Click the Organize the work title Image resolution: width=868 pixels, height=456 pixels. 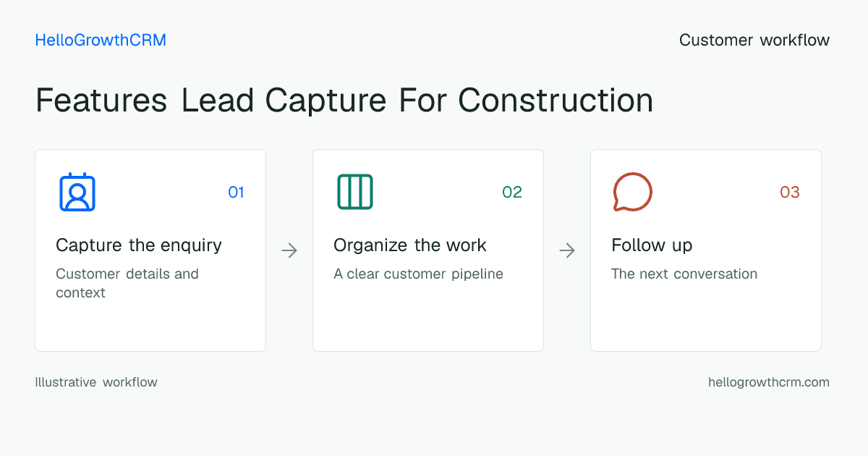click(x=410, y=245)
